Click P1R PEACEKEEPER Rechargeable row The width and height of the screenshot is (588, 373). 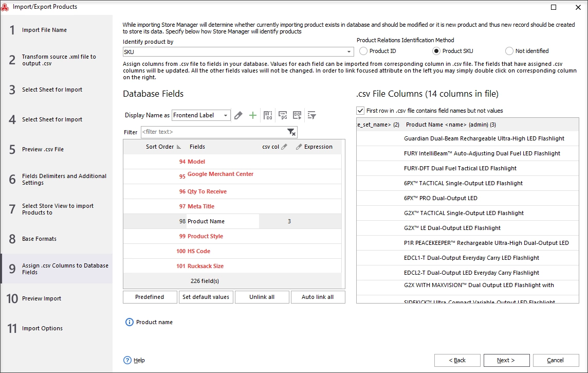click(x=468, y=243)
